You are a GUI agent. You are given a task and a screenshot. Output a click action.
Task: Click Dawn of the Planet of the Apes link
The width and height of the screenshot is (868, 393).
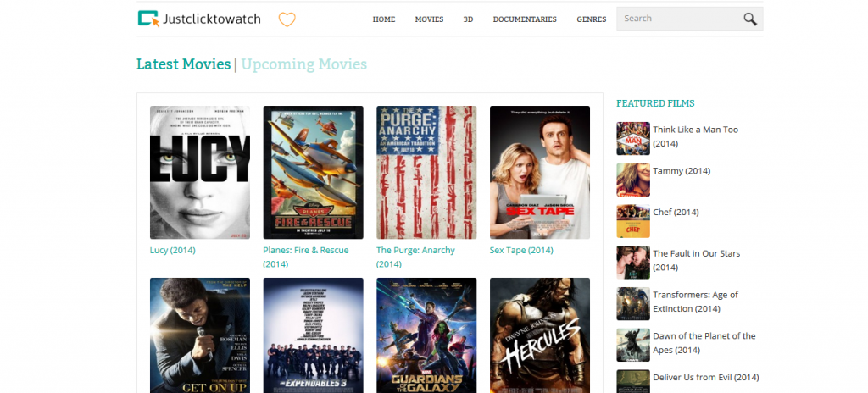pos(704,343)
